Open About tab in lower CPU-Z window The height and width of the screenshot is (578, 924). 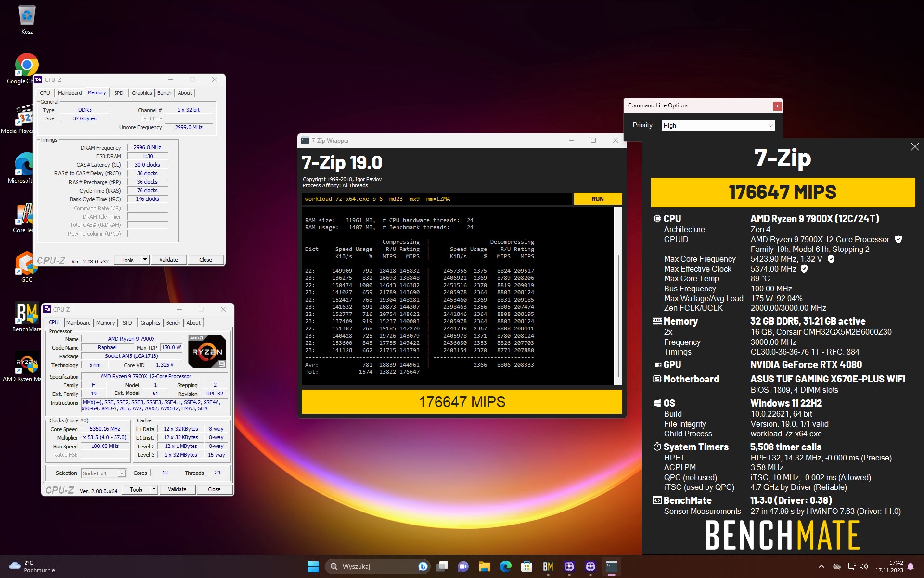193,323
